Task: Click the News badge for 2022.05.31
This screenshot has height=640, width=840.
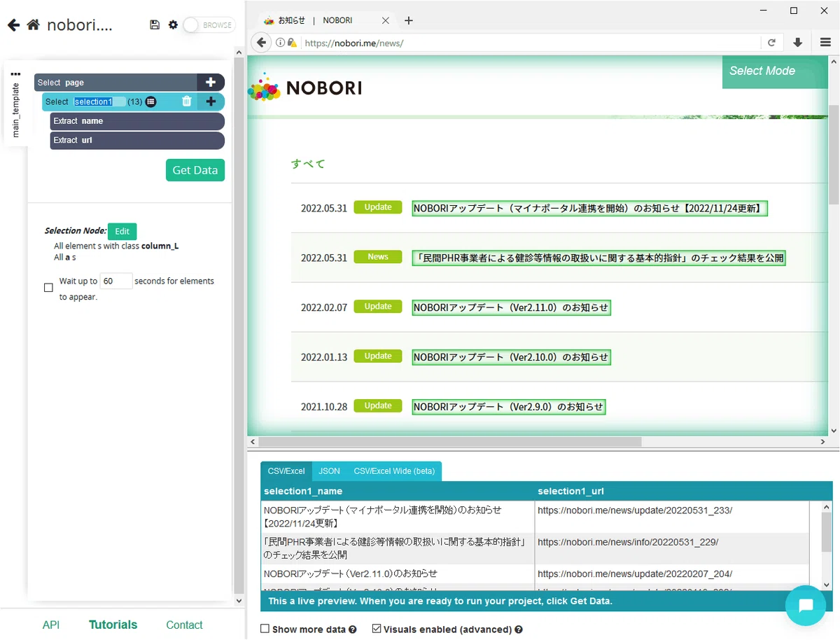Action: click(378, 257)
